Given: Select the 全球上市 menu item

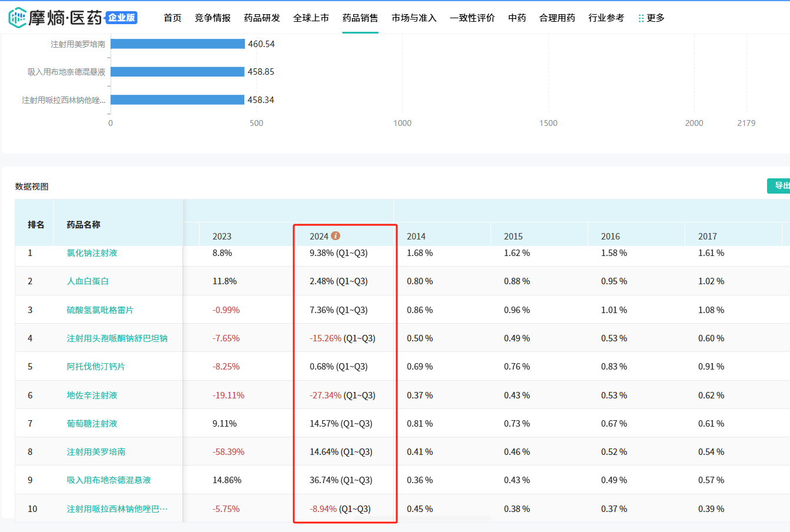Looking at the screenshot, I should pos(311,18).
